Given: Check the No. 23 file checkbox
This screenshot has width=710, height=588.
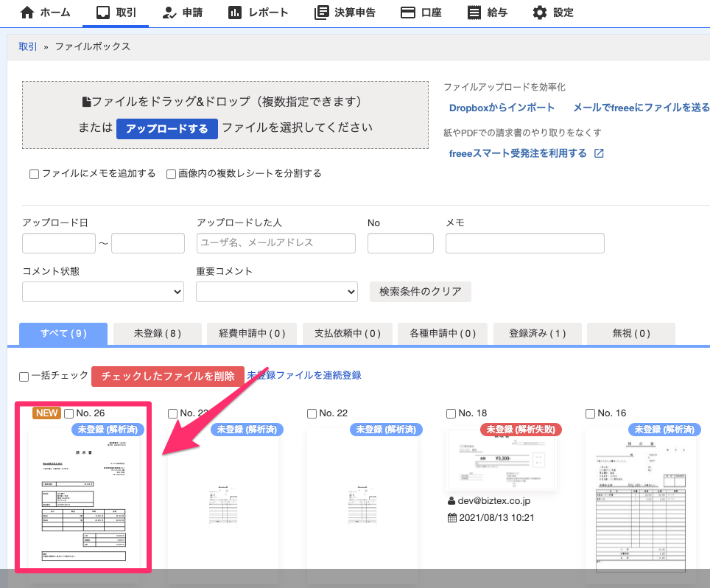Looking at the screenshot, I should coord(172,413).
